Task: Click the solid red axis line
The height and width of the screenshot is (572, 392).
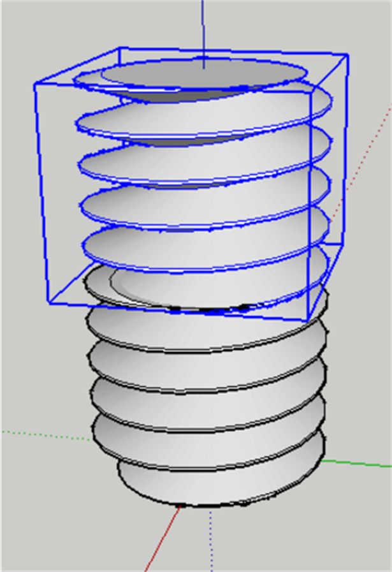Action: tap(163, 538)
